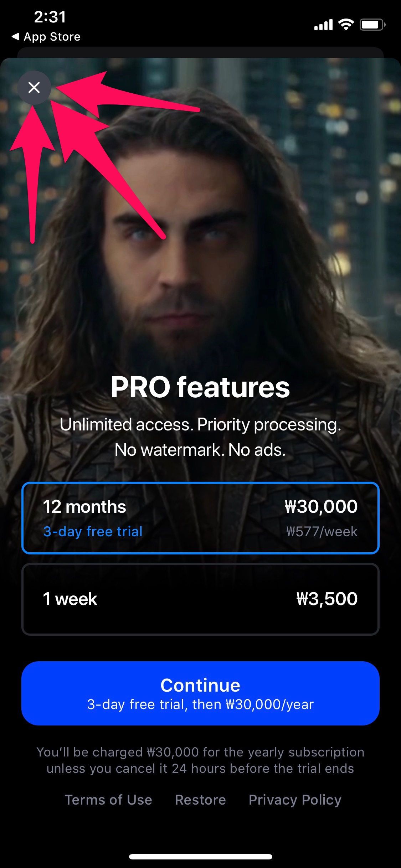Tap the blue 3-day free trial label
401x868 pixels.
click(x=93, y=531)
